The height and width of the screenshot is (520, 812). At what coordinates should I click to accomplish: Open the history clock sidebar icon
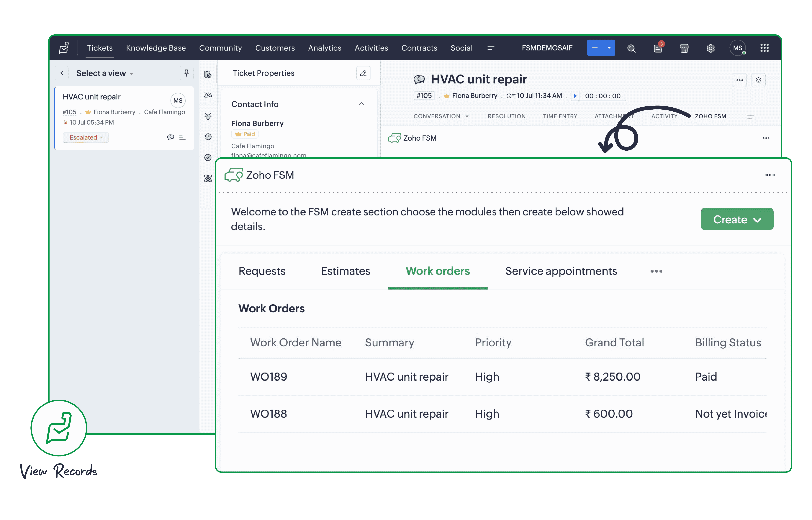208,137
